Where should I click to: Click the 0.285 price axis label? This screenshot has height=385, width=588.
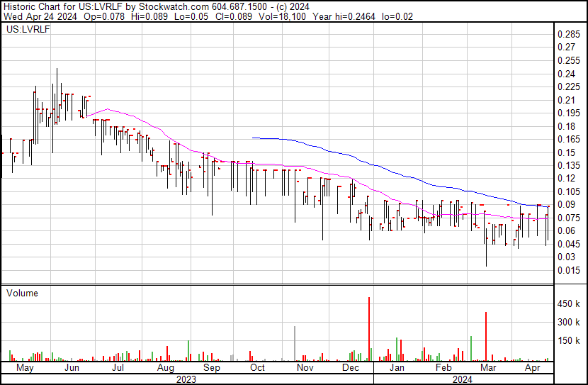[x=569, y=35]
